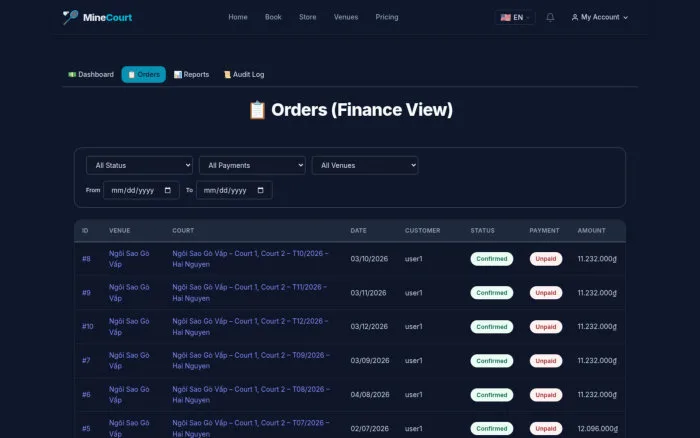Click the US flag language icon
This screenshot has height=438, width=700.
[505, 17]
